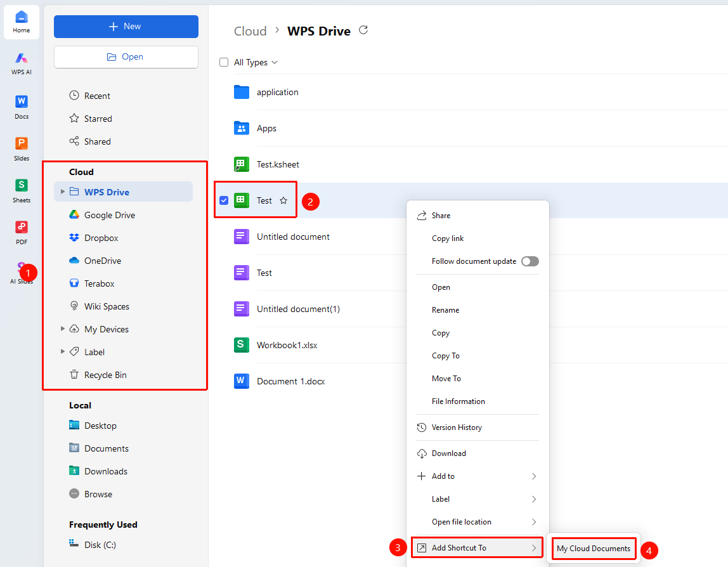Expand the My Devices tree node

click(x=62, y=329)
